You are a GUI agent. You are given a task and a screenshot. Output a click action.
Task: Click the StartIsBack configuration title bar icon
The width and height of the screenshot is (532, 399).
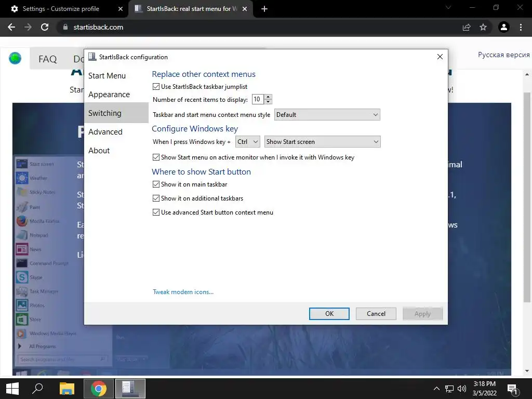[92, 57]
